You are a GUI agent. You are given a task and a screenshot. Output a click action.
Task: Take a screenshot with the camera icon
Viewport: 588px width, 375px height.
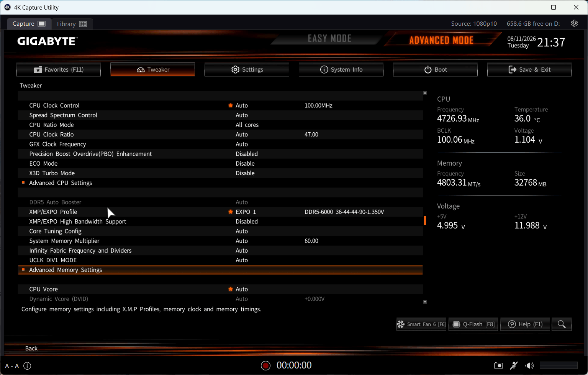498,365
